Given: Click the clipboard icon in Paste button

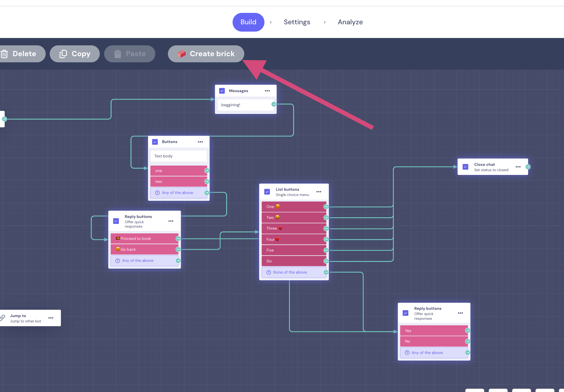Looking at the screenshot, I should click(x=118, y=54).
